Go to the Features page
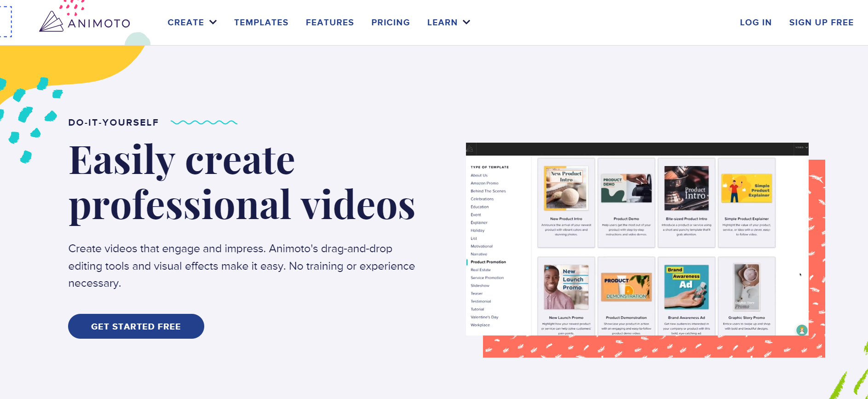868x399 pixels. [x=330, y=23]
